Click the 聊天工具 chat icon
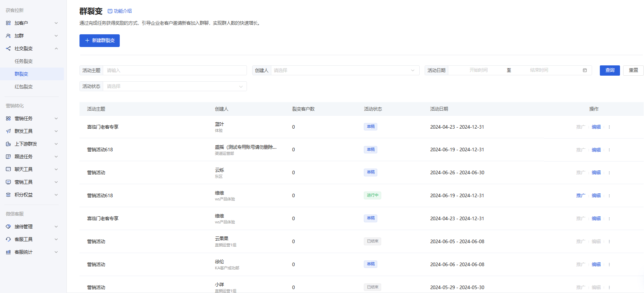Viewport: 644px width, 293px height. (x=8, y=169)
